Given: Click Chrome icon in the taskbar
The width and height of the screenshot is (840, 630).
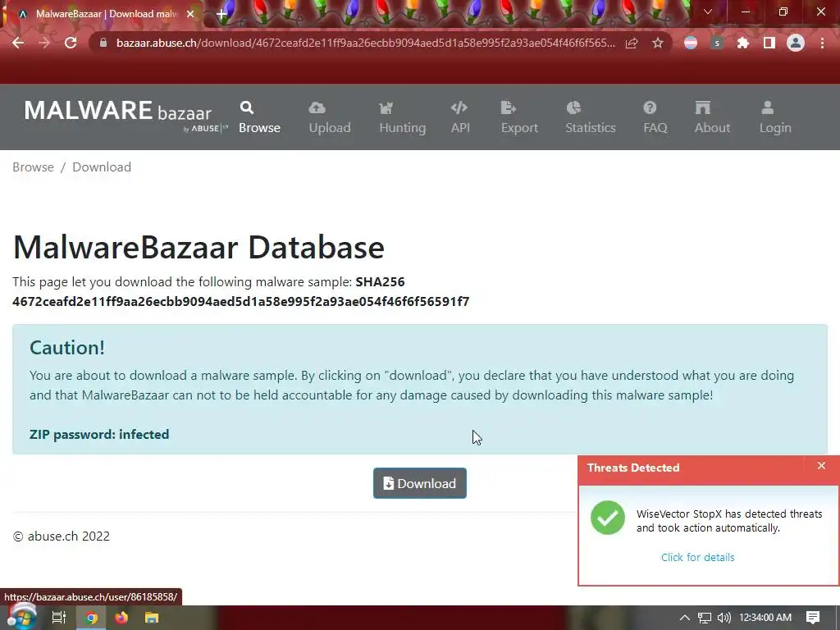Looking at the screenshot, I should (x=92, y=618).
